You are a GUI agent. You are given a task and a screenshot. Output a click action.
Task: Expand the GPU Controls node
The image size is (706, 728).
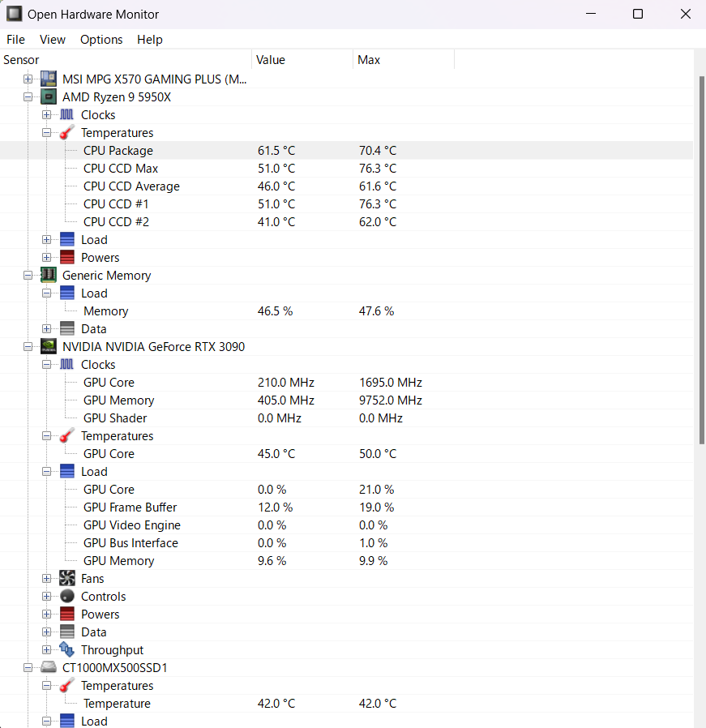click(x=46, y=596)
